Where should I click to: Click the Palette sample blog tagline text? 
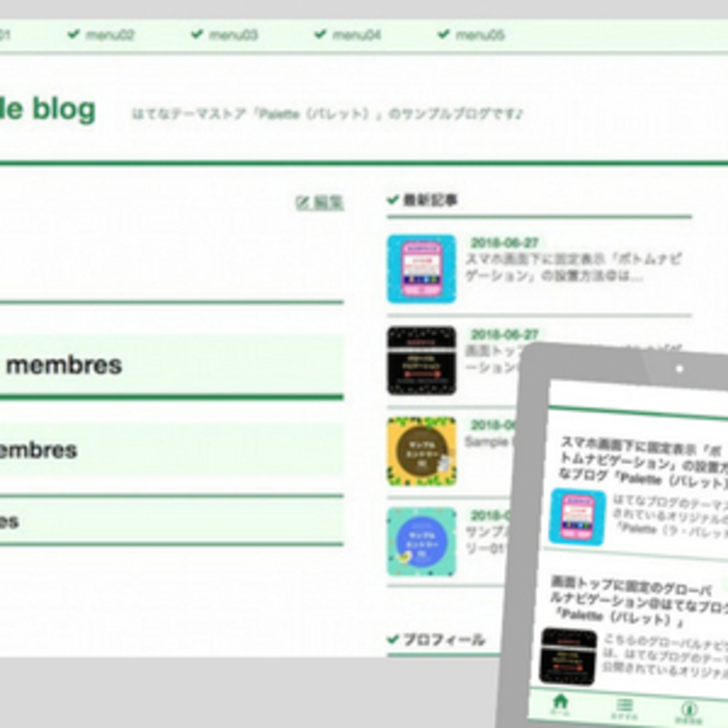point(327,114)
